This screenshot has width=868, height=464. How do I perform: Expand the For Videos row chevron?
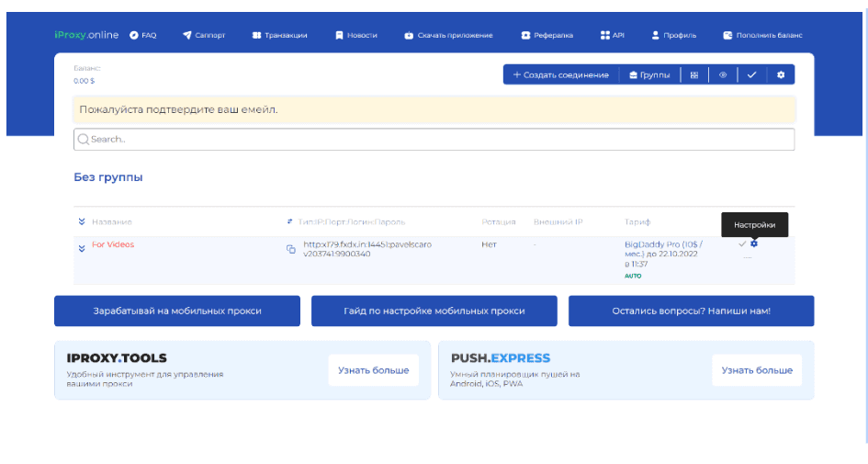coord(82,249)
